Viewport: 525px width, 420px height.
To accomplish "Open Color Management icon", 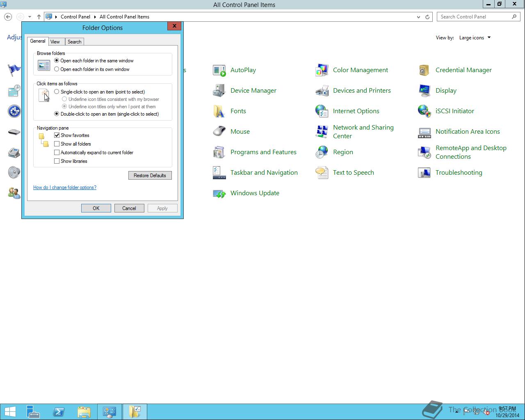I will [x=322, y=70].
